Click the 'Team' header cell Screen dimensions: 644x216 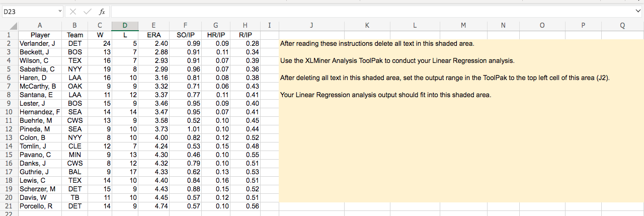coord(75,35)
